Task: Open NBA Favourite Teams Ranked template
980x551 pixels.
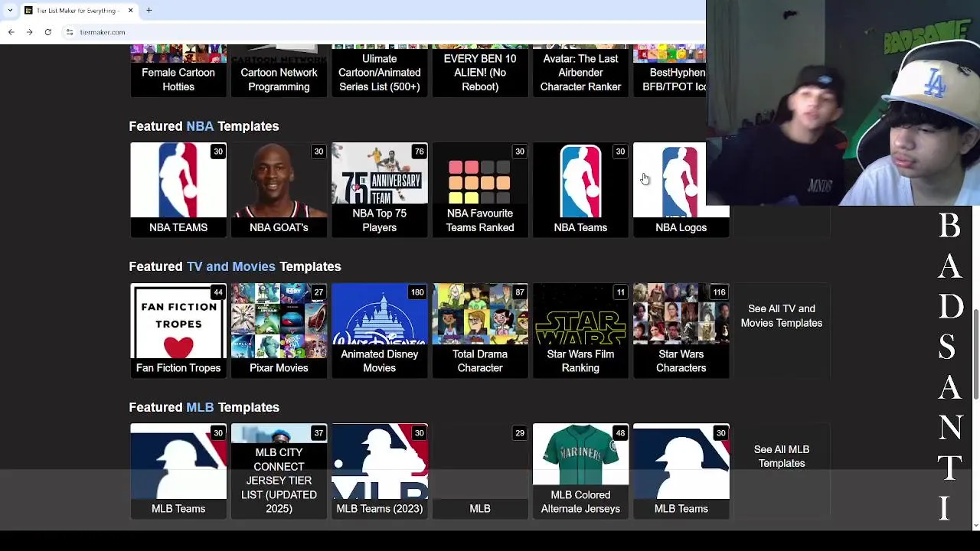Action: (x=480, y=190)
